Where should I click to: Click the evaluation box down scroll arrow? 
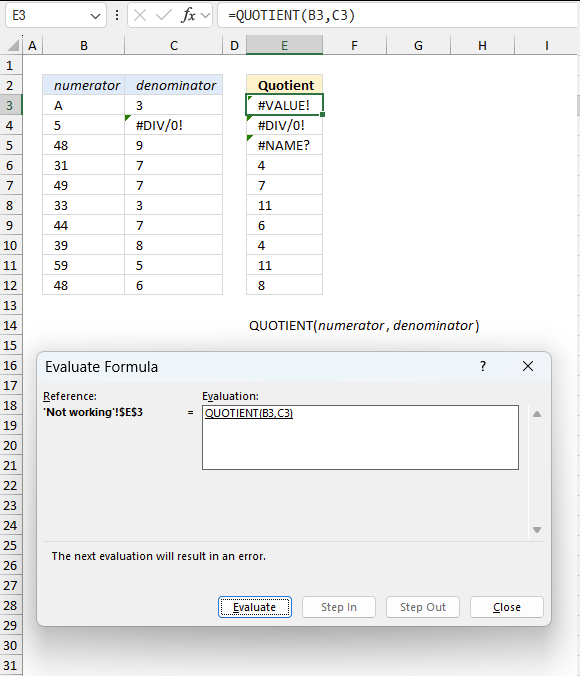[537, 530]
